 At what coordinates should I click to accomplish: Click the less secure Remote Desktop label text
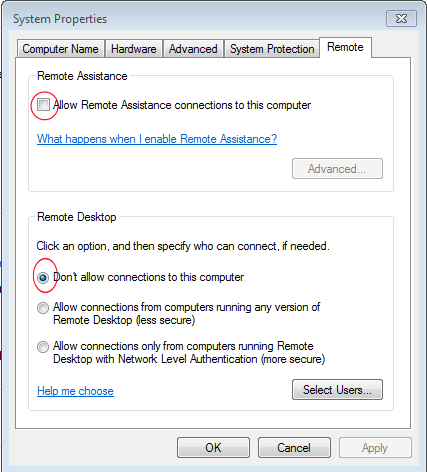point(187,313)
